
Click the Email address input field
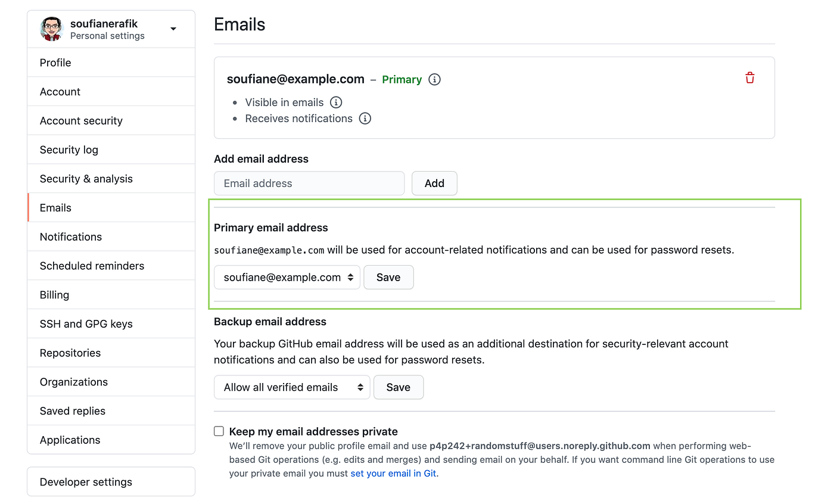point(309,183)
